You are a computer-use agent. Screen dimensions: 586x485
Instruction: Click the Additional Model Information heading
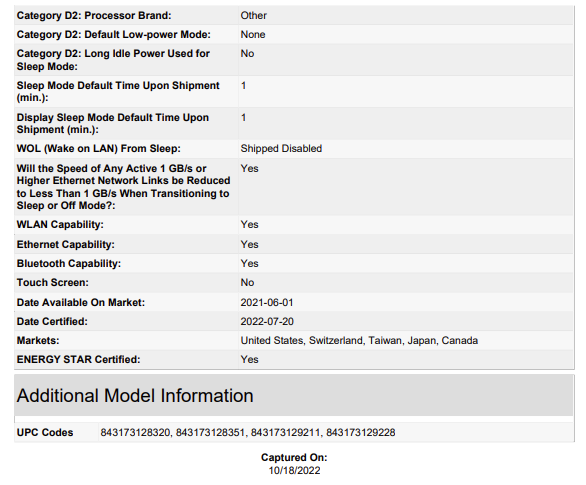pyautogui.click(x=135, y=396)
